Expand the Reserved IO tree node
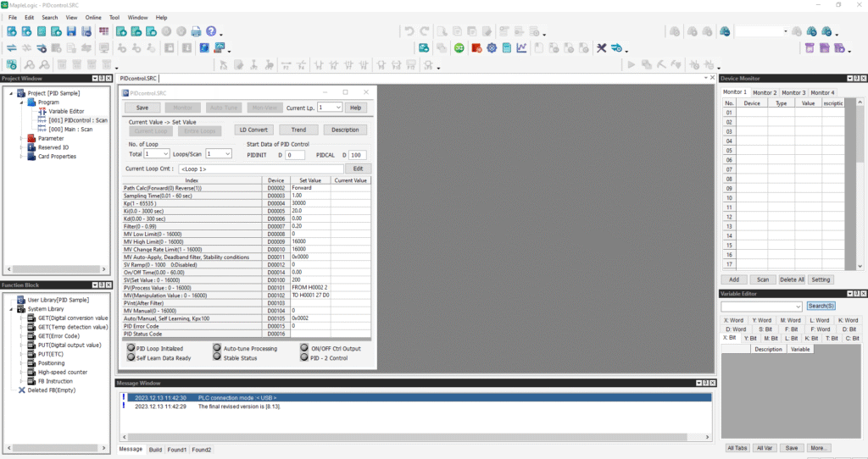The height and width of the screenshot is (459, 868). click(x=21, y=147)
